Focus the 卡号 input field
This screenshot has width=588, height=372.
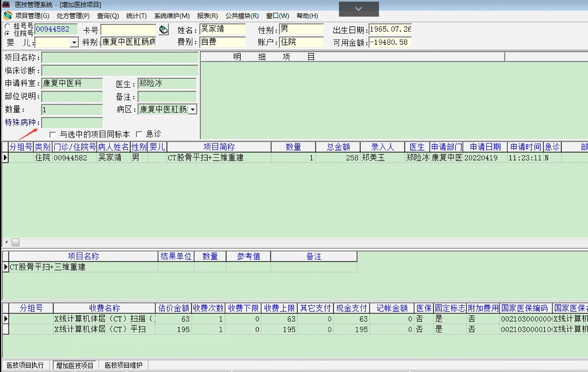[128, 30]
